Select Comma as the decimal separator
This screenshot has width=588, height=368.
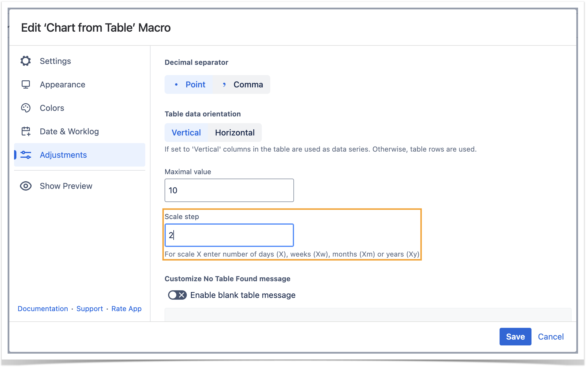[x=242, y=84]
